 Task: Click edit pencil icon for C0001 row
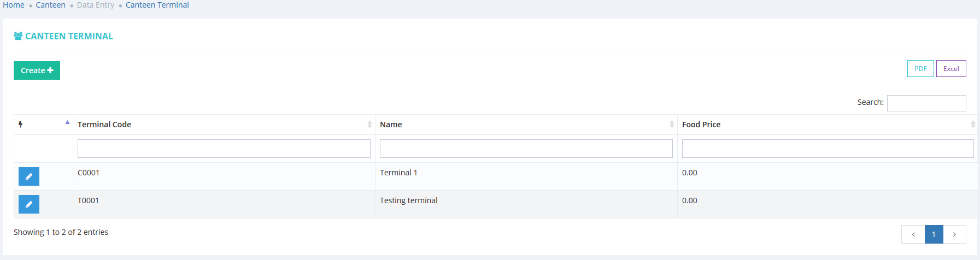coord(29,176)
